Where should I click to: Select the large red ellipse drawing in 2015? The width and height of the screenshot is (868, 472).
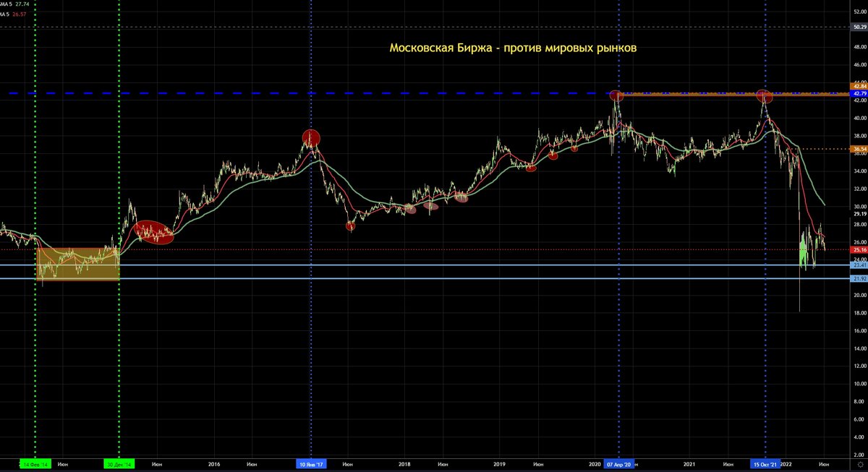155,233
